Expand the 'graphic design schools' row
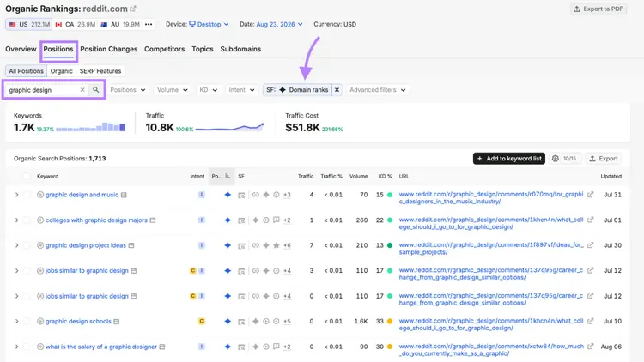The image size is (644, 362). pyautogui.click(x=17, y=322)
